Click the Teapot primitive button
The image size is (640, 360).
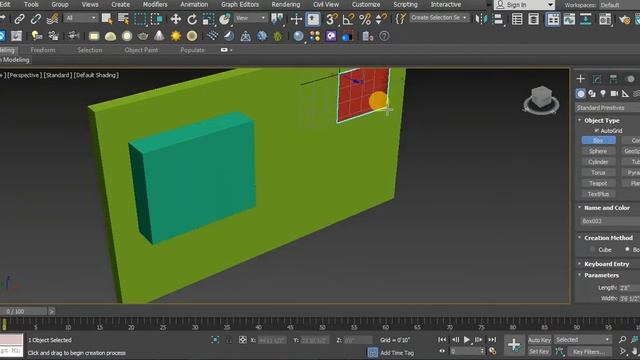tap(598, 183)
